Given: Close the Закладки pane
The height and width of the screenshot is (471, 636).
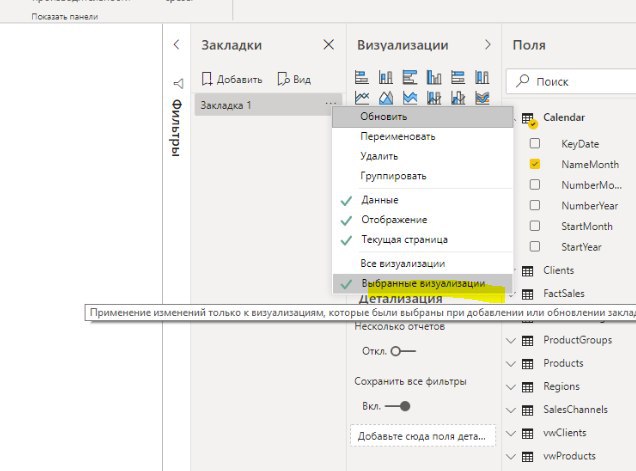Looking at the screenshot, I should [329, 44].
